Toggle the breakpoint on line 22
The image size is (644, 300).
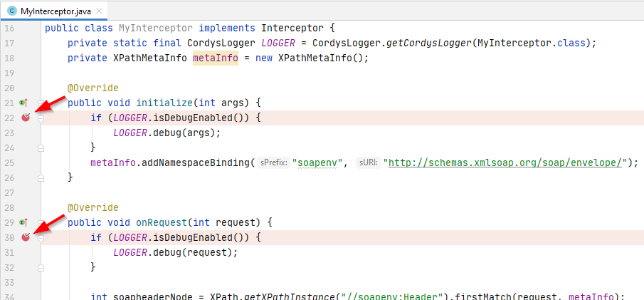pyautogui.click(x=26, y=118)
